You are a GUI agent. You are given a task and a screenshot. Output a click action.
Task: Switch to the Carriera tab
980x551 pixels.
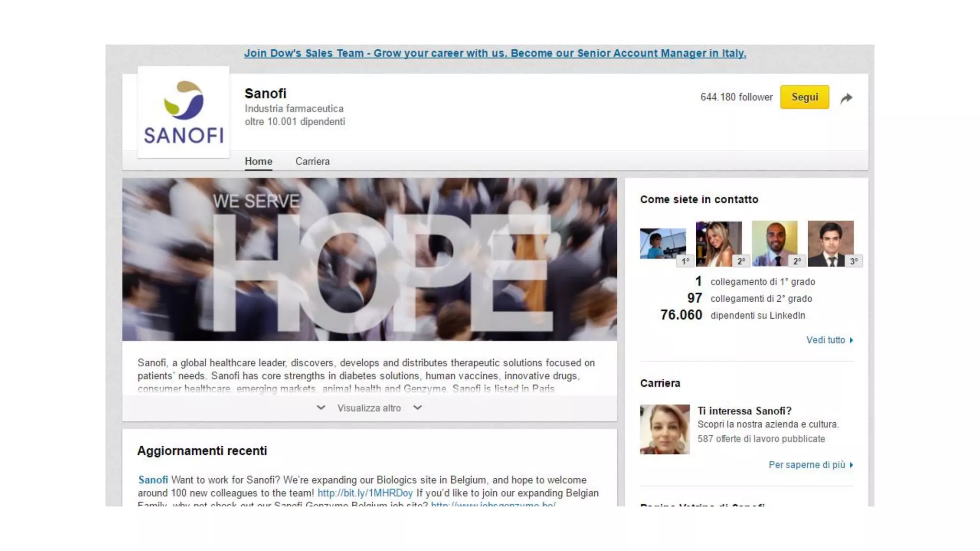pos(312,162)
